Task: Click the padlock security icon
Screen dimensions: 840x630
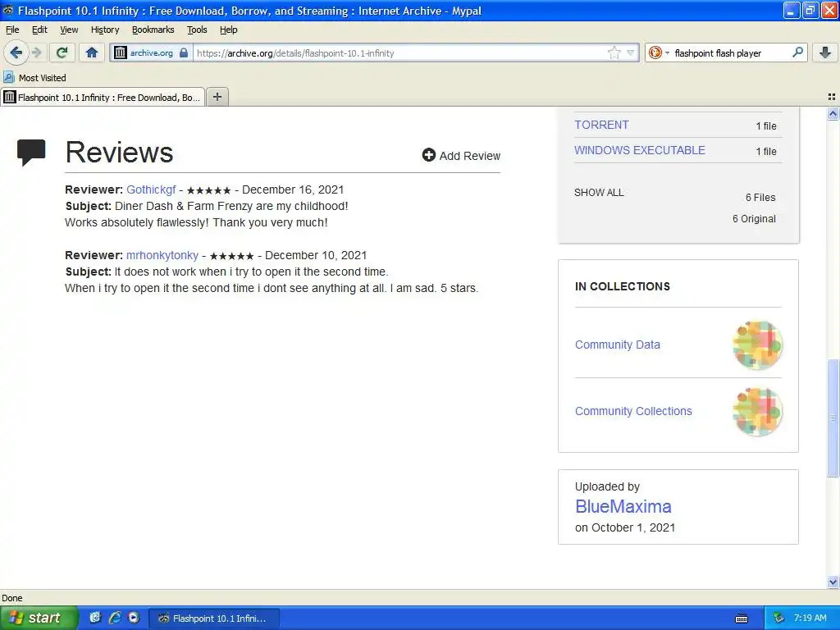Action: point(184,52)
